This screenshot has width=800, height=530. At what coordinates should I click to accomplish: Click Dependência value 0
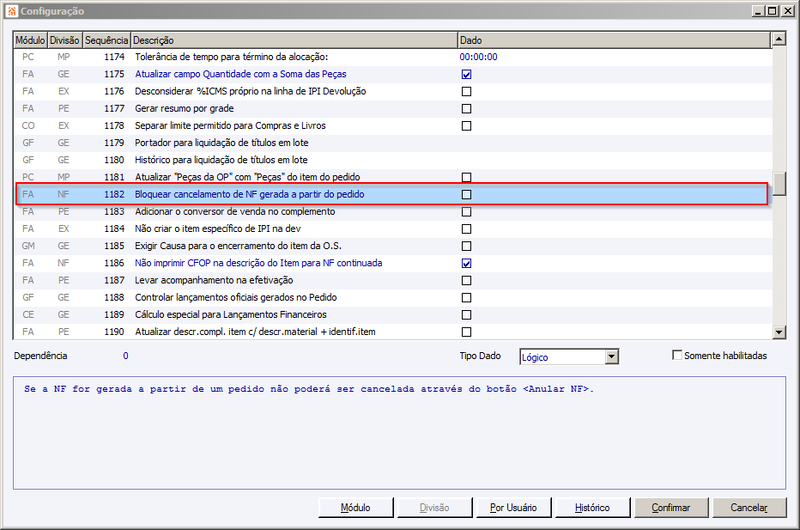(126, 356)
